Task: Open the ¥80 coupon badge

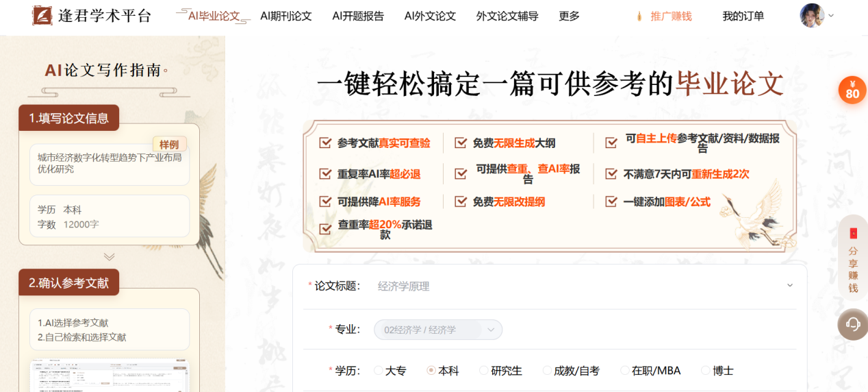Action: [x=852, y=90]
